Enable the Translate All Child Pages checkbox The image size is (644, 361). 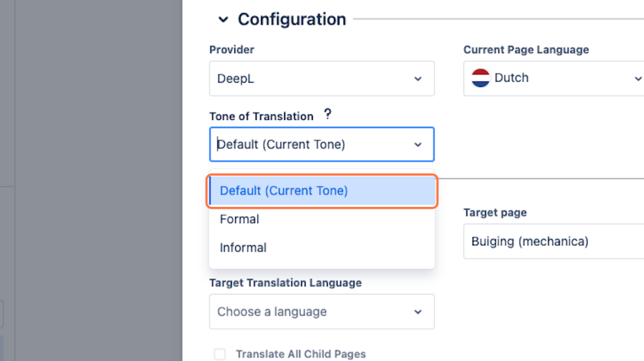coord(220,354)
